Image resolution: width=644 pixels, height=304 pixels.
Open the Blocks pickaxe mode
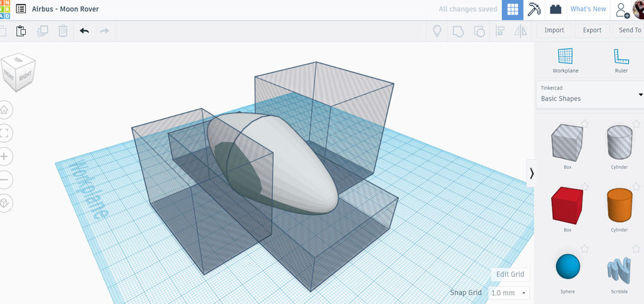tap(535, 9)
